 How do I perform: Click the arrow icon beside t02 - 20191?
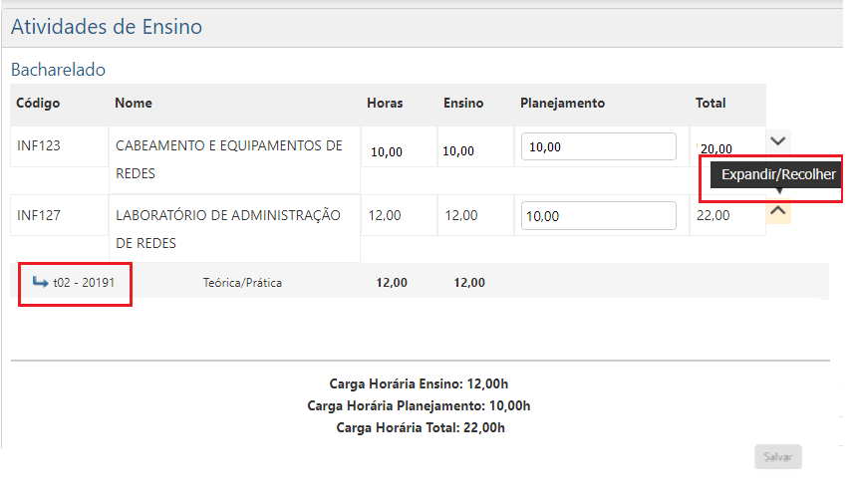pyautogui.click(x=41, y=282)
